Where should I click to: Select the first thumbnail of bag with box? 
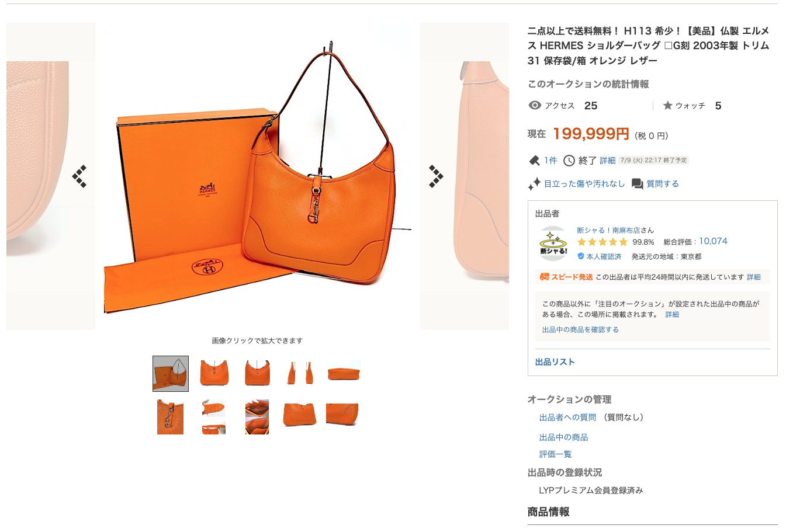pos(171,373)
